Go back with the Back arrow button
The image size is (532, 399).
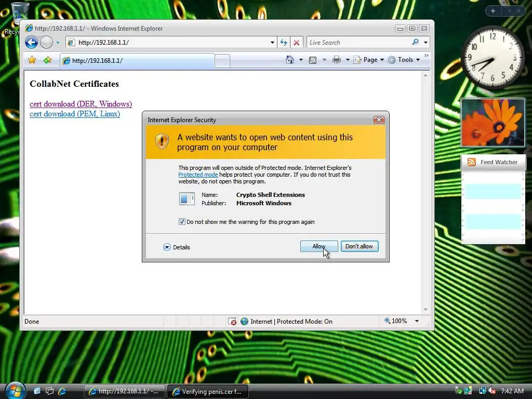click(31, 43)
